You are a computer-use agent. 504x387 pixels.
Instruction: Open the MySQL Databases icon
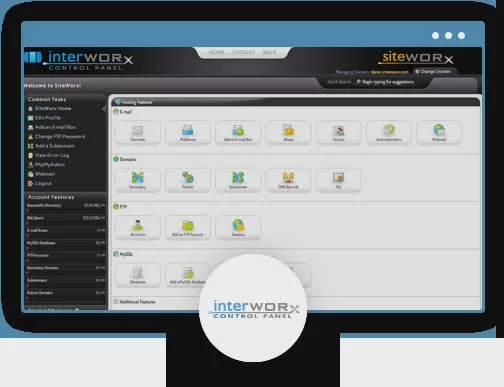point(138,275)
